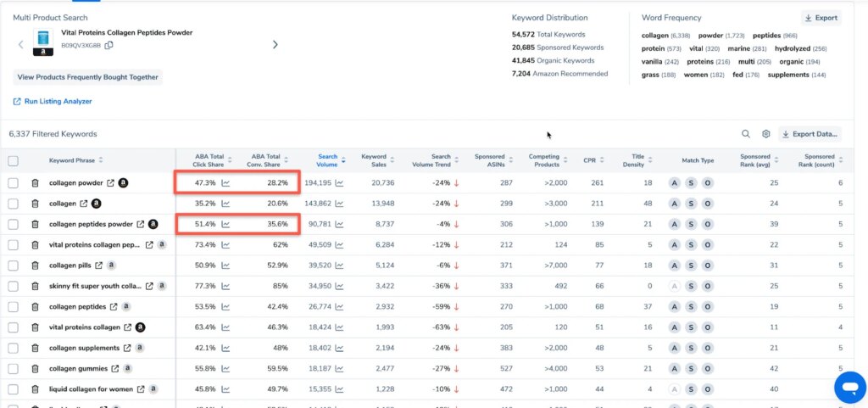
Task: Check the skinny fit super youth checkbox
Action: (x=14, y=286)
